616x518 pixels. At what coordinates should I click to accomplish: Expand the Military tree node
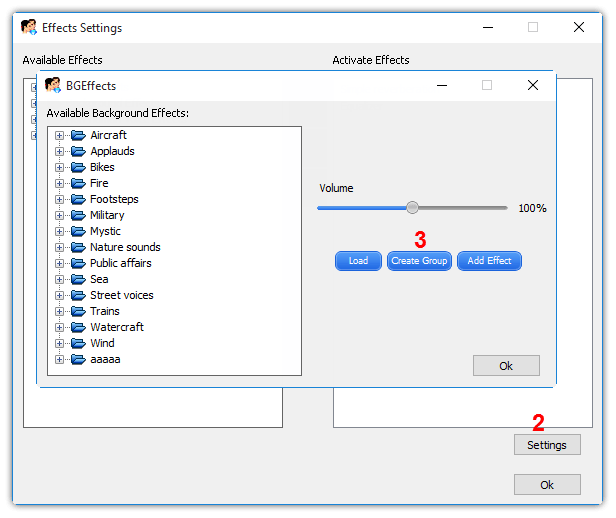[59, 216]
